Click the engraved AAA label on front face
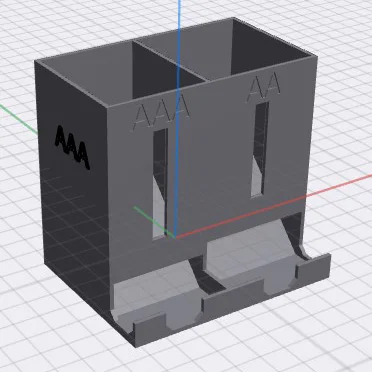Viewport: 372px width, 372px height. (161, 112)
